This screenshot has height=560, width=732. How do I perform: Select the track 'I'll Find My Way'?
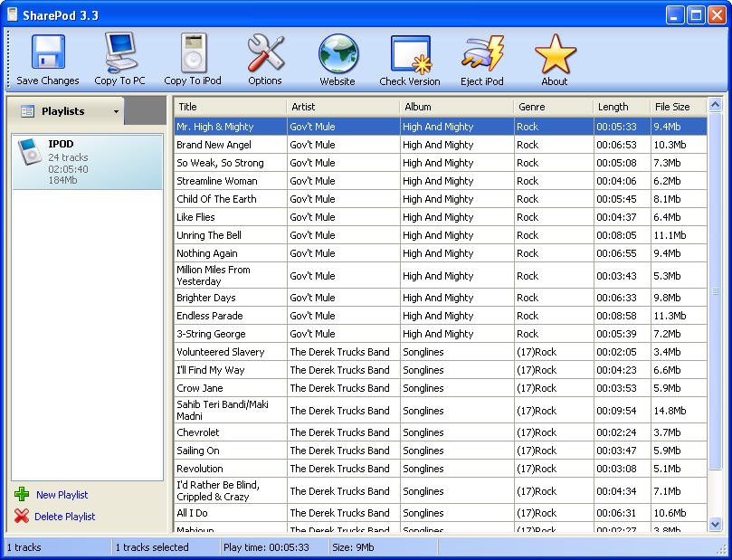point(441,370)
